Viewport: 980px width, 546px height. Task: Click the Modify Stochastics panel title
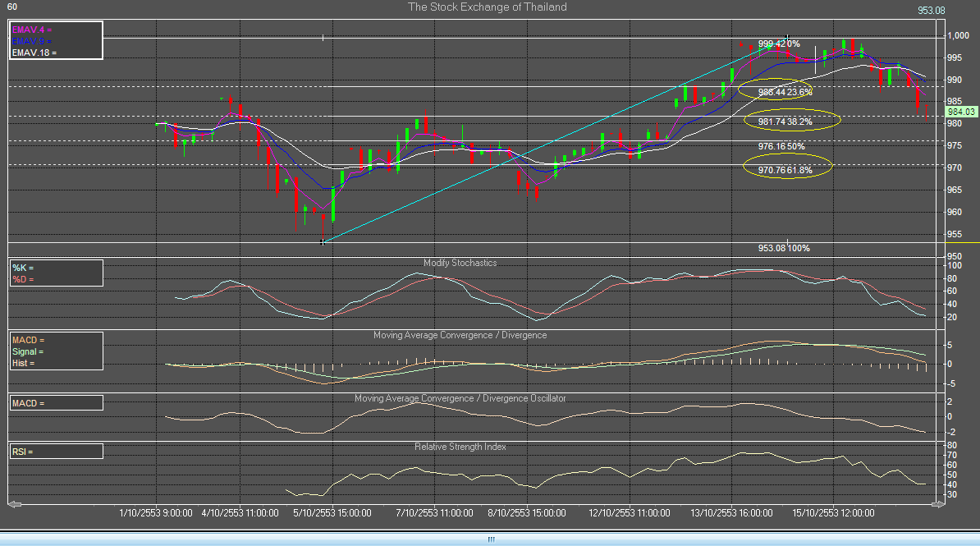(460, 263)
